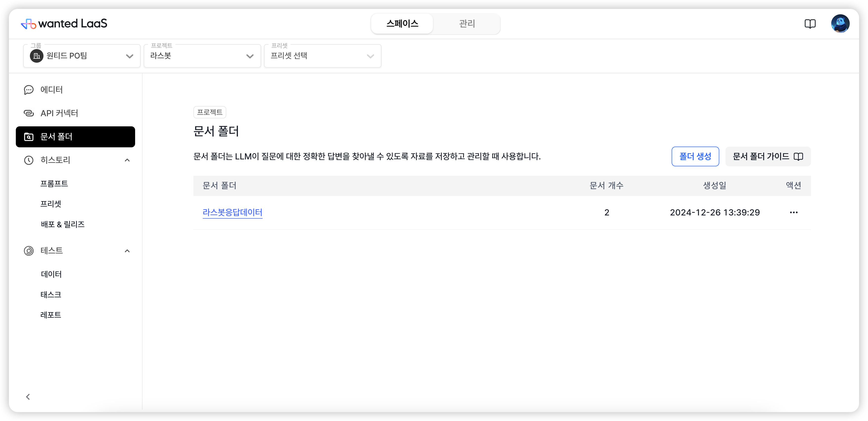The width and height of the screenshot is (868, 421).
Task: Open 에디터 in the sidebar
Action: pyautogui.click(x=76, y=90)
